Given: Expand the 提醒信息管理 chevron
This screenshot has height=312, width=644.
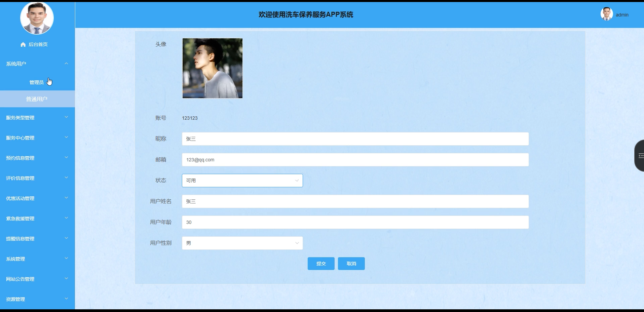Looking at the screenshot, I should coord(66,238).
